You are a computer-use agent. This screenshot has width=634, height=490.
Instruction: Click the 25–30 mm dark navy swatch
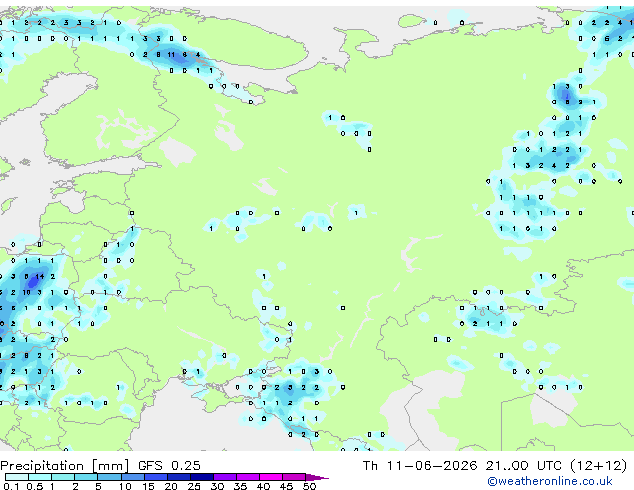click(x=202, y=477)
